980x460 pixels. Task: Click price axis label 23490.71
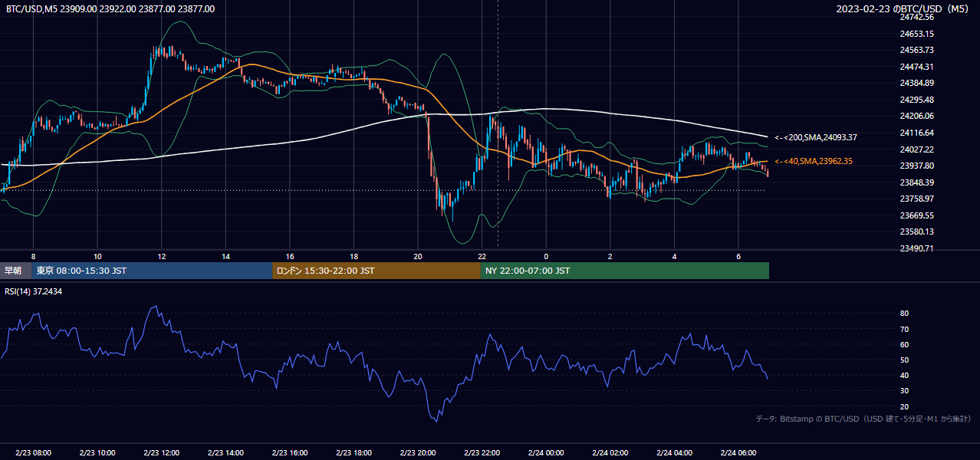click(917, 248)
